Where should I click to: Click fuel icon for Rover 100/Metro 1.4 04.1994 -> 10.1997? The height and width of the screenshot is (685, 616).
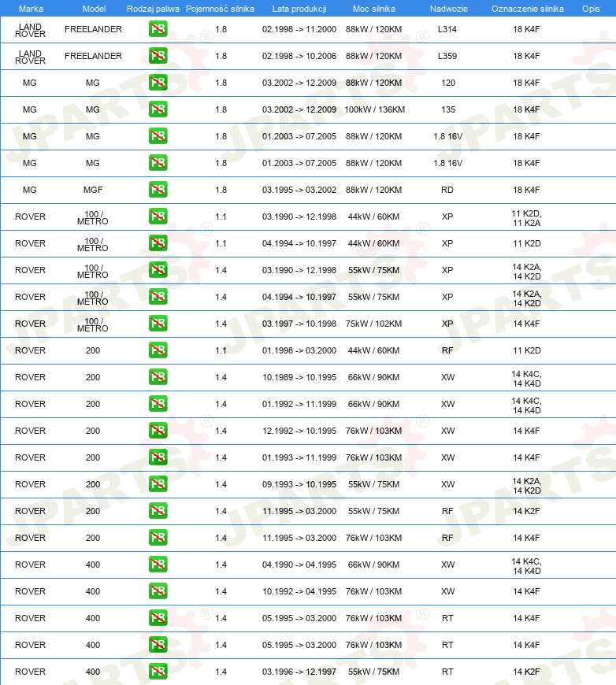click(158, 297)
